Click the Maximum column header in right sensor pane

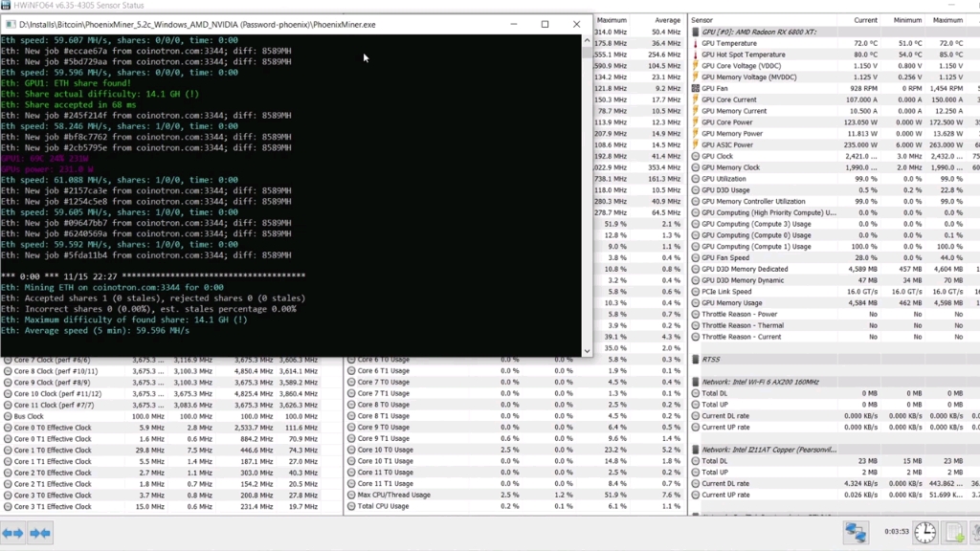tap(947, 20)
